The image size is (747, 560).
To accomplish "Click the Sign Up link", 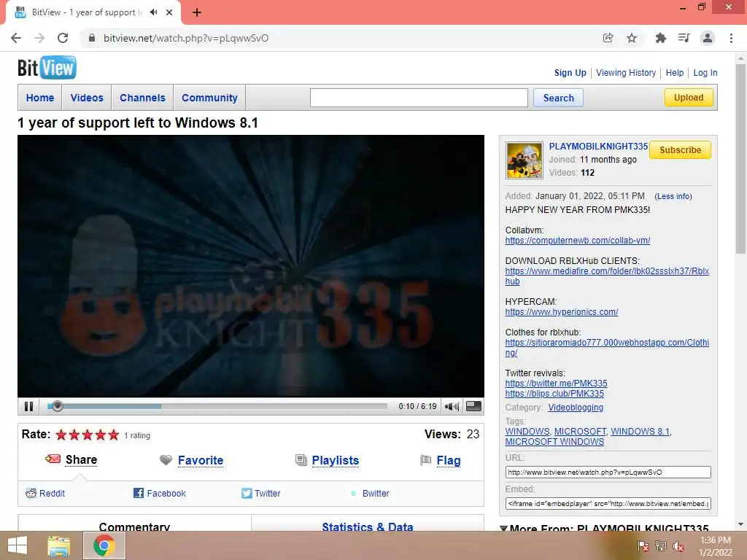I will point(570,73).
